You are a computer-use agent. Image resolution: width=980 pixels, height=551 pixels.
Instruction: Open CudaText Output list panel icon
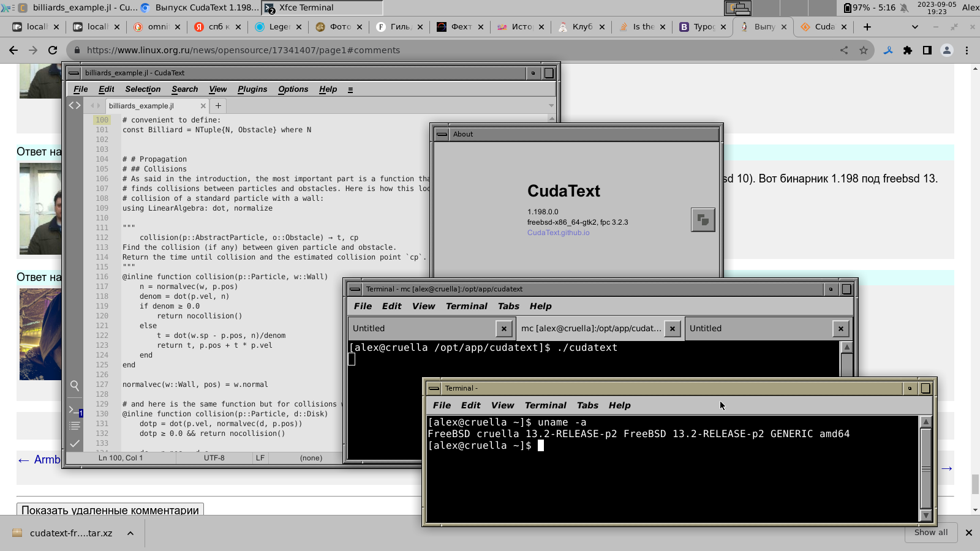tap(75, 425)
